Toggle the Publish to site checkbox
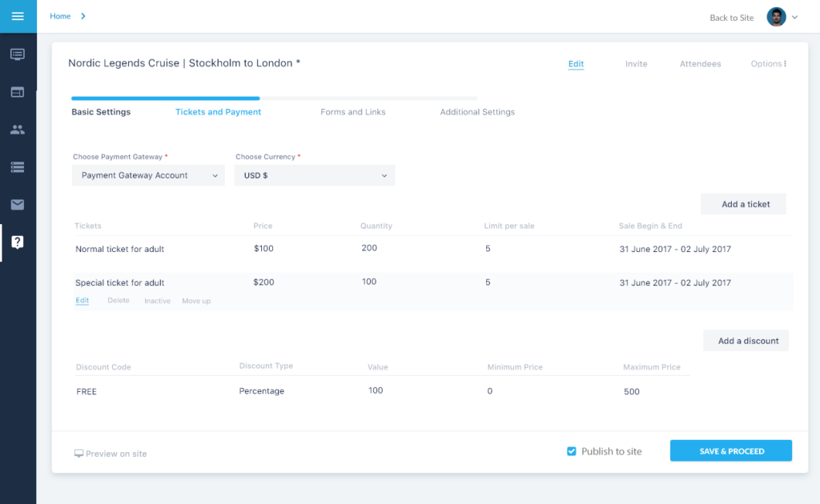 [x=572, y=451]
